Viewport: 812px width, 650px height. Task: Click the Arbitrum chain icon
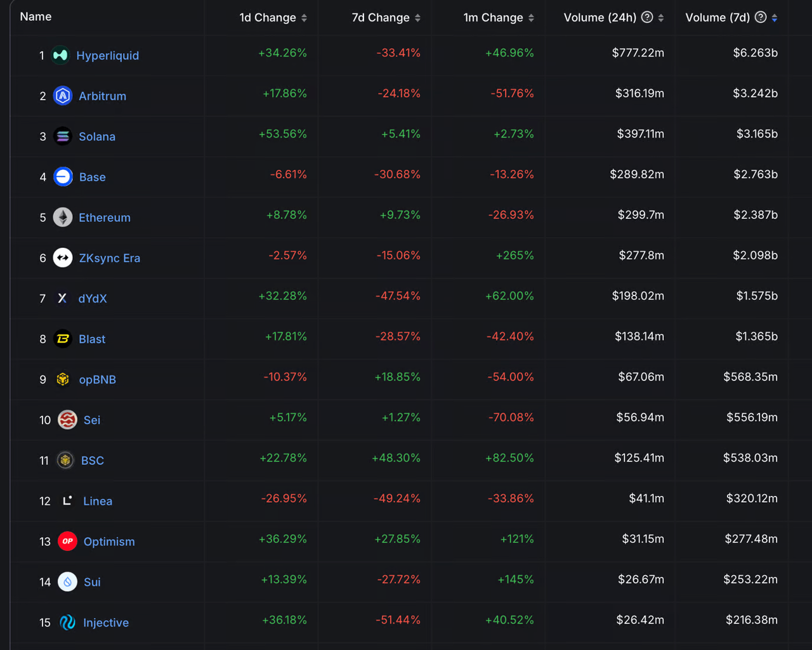63,96
